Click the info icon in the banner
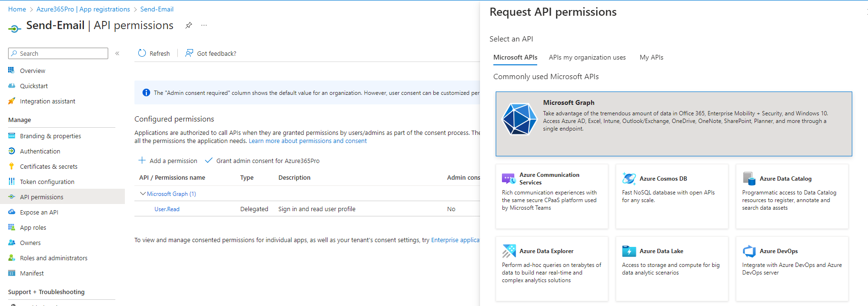 click(146, 93)
